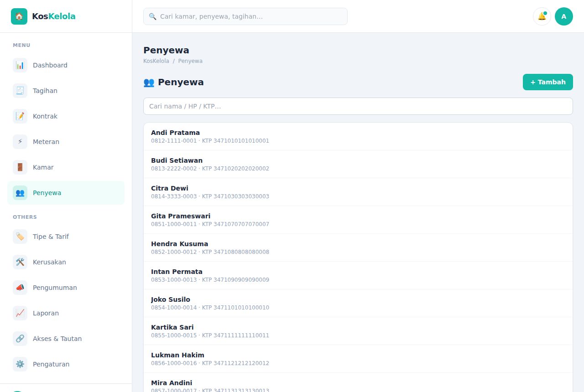Open the user avatar menu
The image size is (584, 392).
(x=564, y=16)
